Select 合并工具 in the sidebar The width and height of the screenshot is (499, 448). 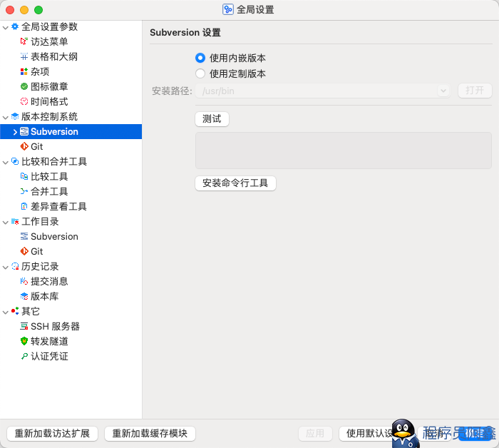[49, 191]
